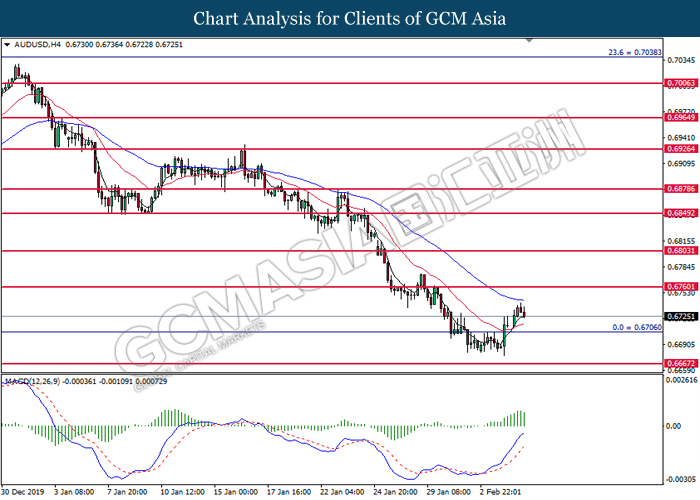The image size is (700, 500).
Task: Select the 15 Jan 00:00 time label
Action: tap(237, 492)
